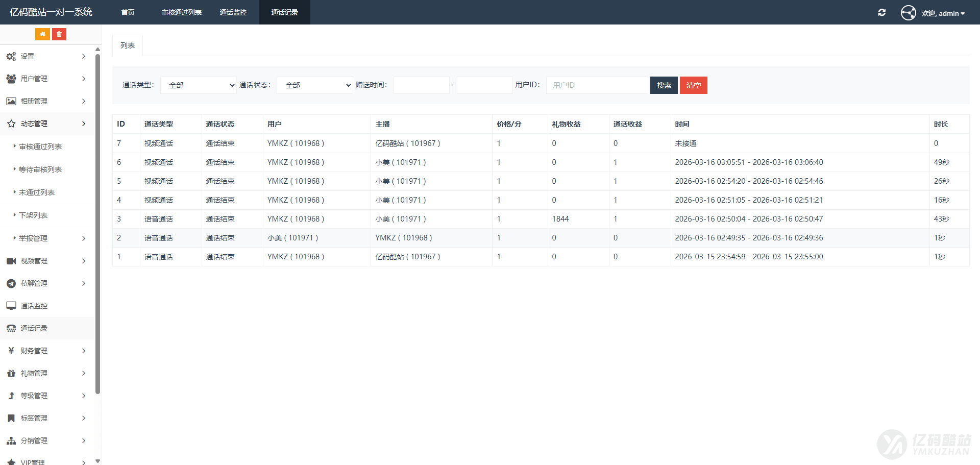Click inside the 用户ID input field
The image size is (980, 465).
click(596, 85)
